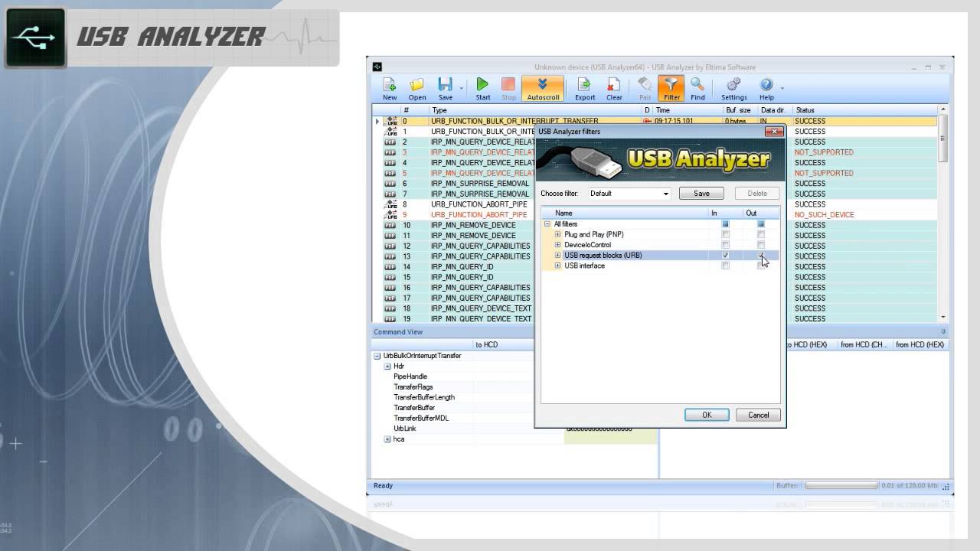Toggle All filters In checkbox

[726, 224]
